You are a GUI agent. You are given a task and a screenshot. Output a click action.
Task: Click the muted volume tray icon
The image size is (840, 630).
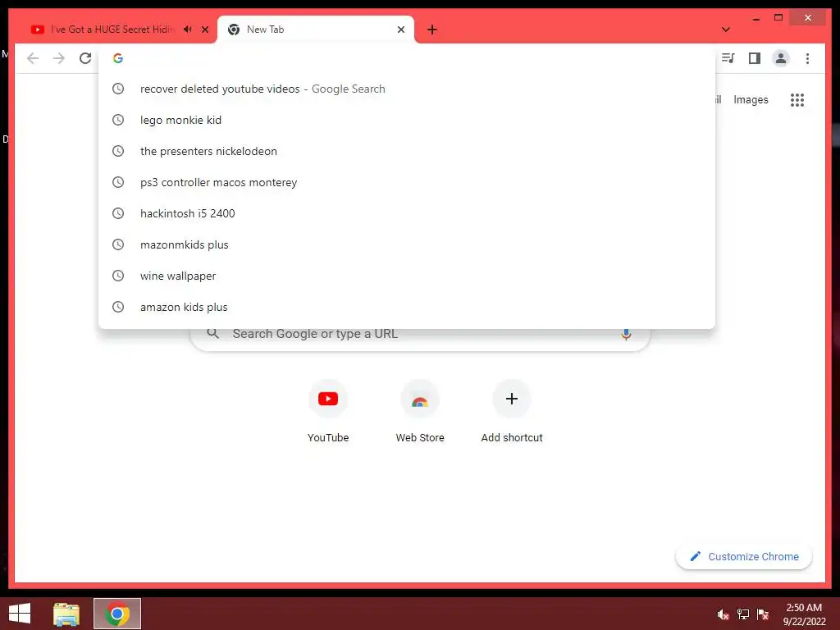pyautogui.click(x=723, y=614)
